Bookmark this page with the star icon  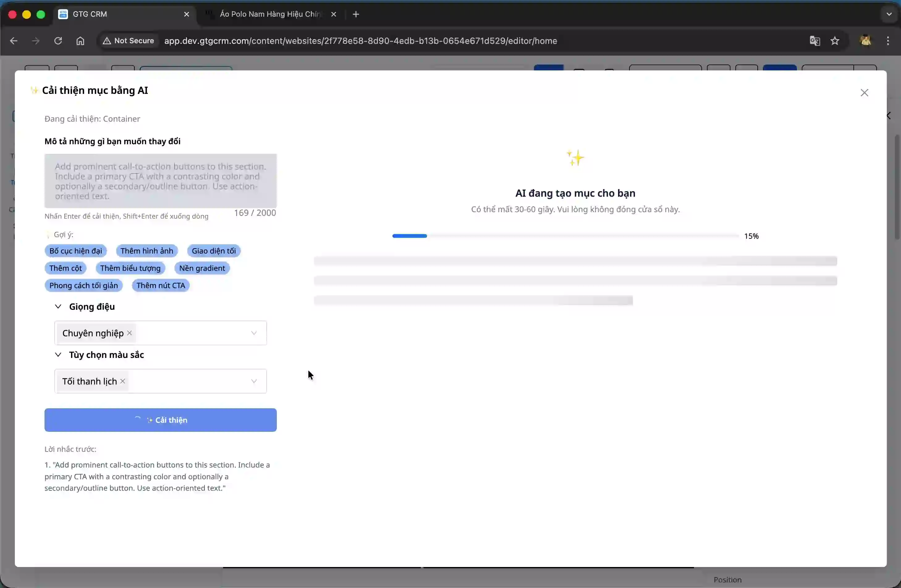tap(835, 41)
